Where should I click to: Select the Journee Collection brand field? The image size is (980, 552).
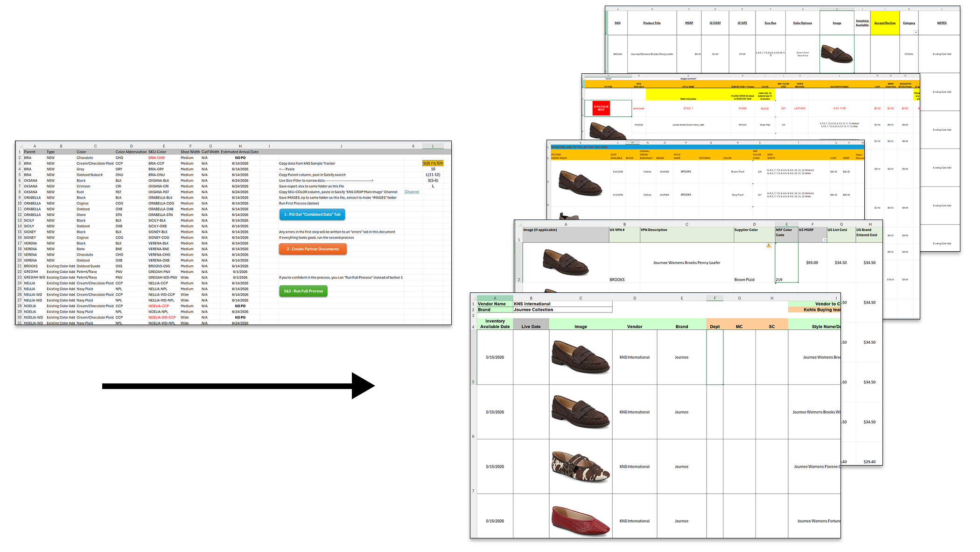click(x=562, y=310)
